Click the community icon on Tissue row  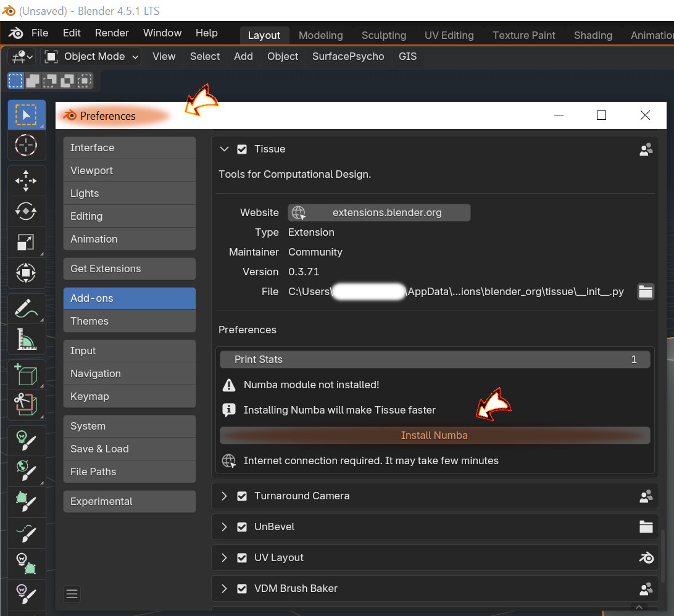[646, 149]
